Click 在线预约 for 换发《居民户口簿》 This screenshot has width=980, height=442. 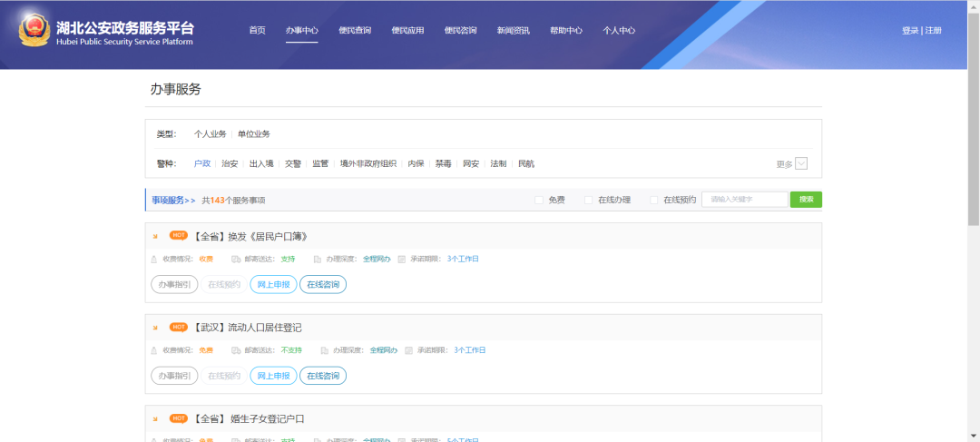tap(224, 284)
